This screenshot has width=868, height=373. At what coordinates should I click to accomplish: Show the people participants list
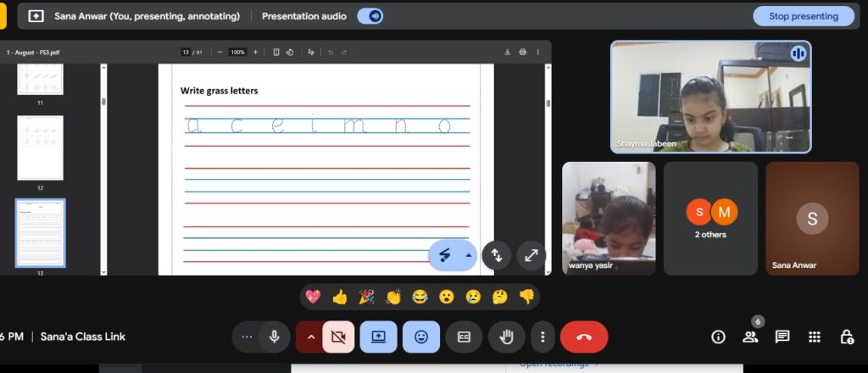pos(750,337)
